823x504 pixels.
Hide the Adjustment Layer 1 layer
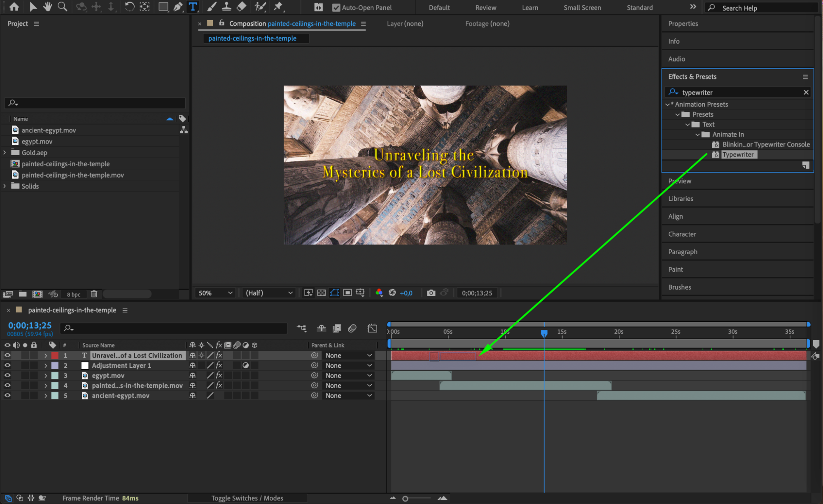7,365
